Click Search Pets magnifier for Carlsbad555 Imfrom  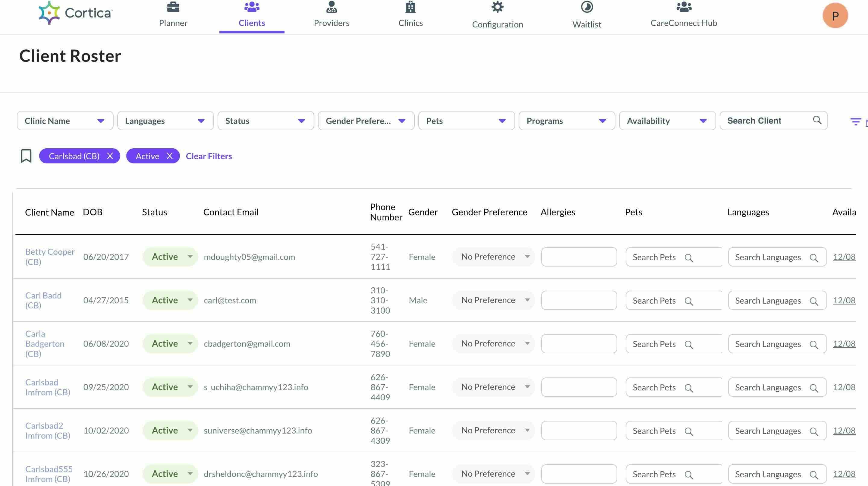[x=688, y=475]
